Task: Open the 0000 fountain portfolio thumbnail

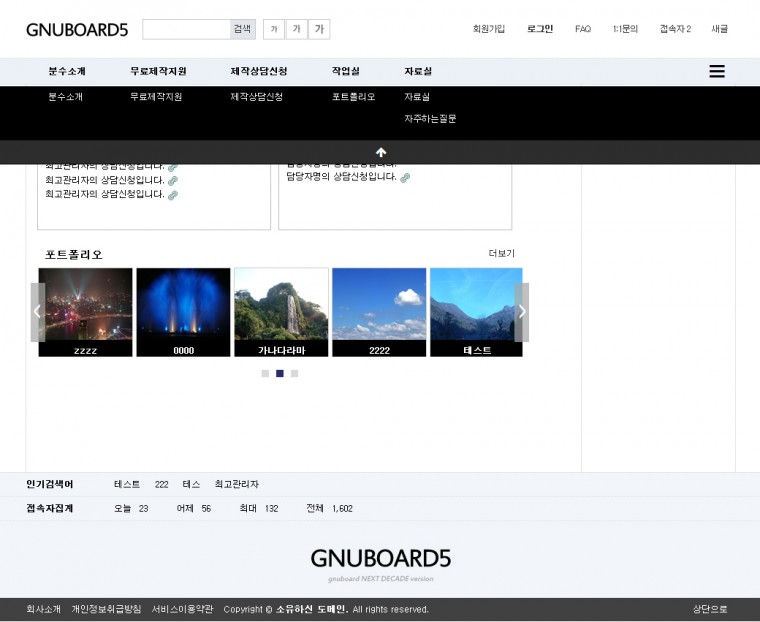Action: tap(183, 311)
